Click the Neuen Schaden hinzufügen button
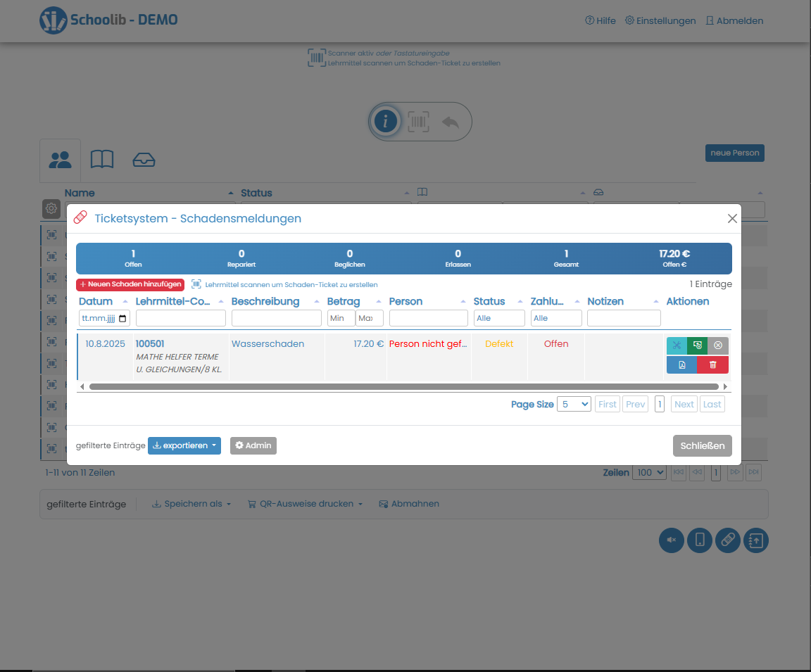The image size is (811, 672). tap(130, 284)
